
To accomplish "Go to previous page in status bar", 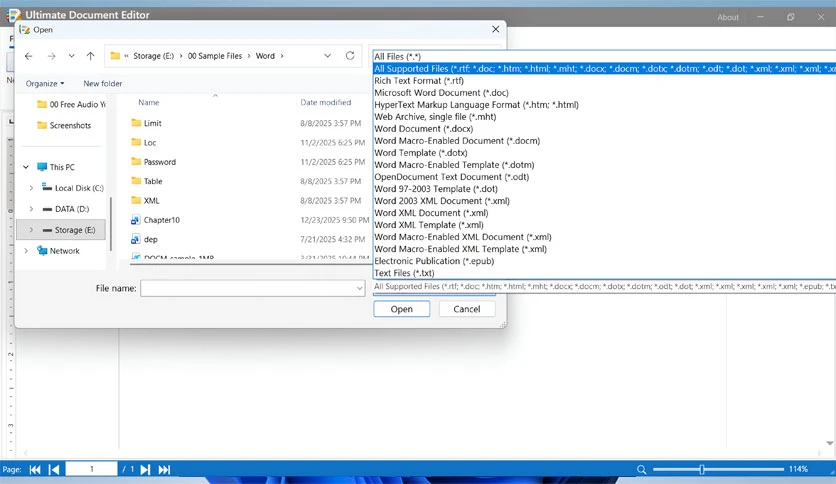I will 54,470.
